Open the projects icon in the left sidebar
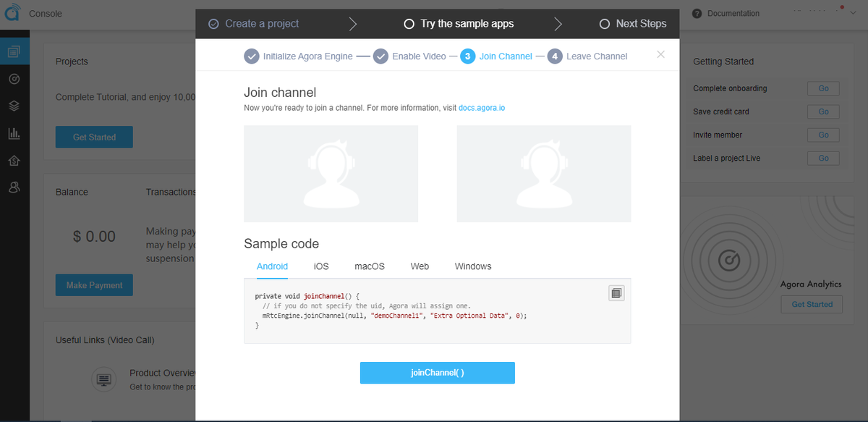The image size is (868, 422). click(14, 52)
